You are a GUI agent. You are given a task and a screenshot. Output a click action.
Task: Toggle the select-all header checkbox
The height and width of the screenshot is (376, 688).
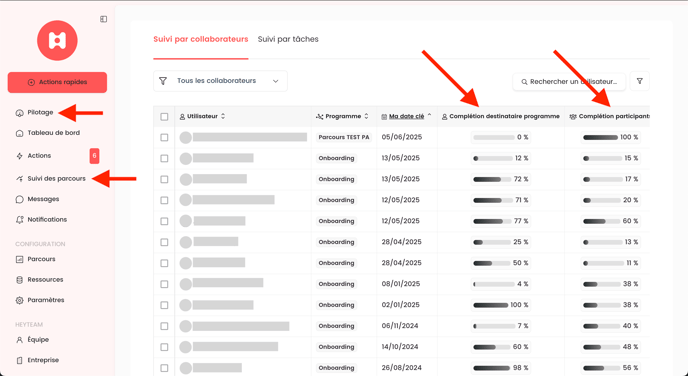click(x=164, y=117)
